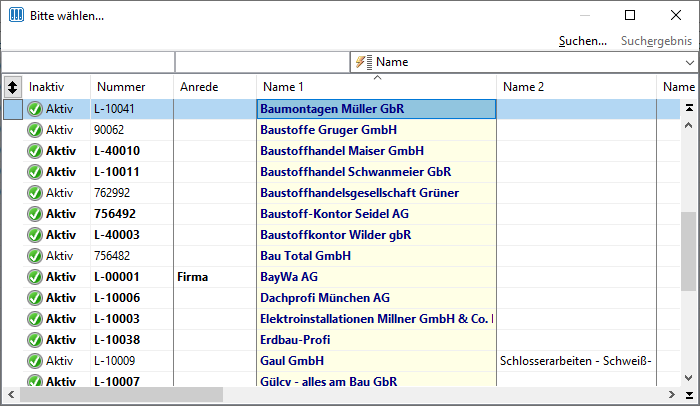Open the Name search field dropdown
The image size is (700, 406).
coord(689,63)
